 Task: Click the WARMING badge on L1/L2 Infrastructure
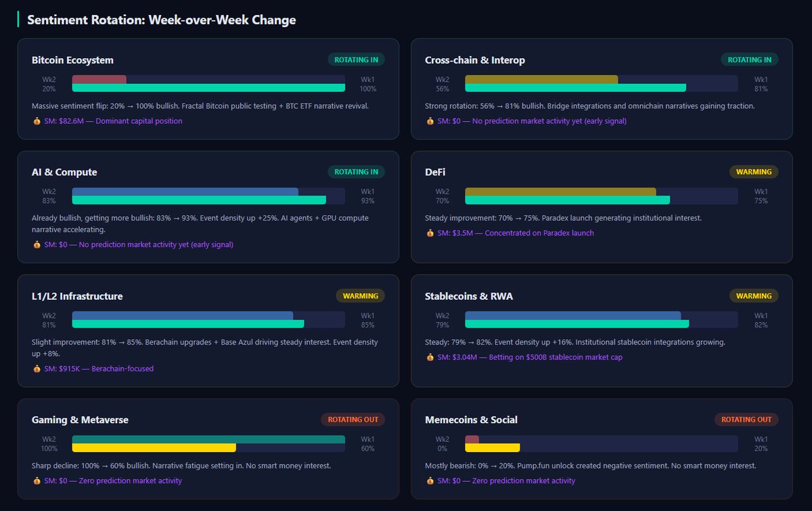(x=361, y=296)
